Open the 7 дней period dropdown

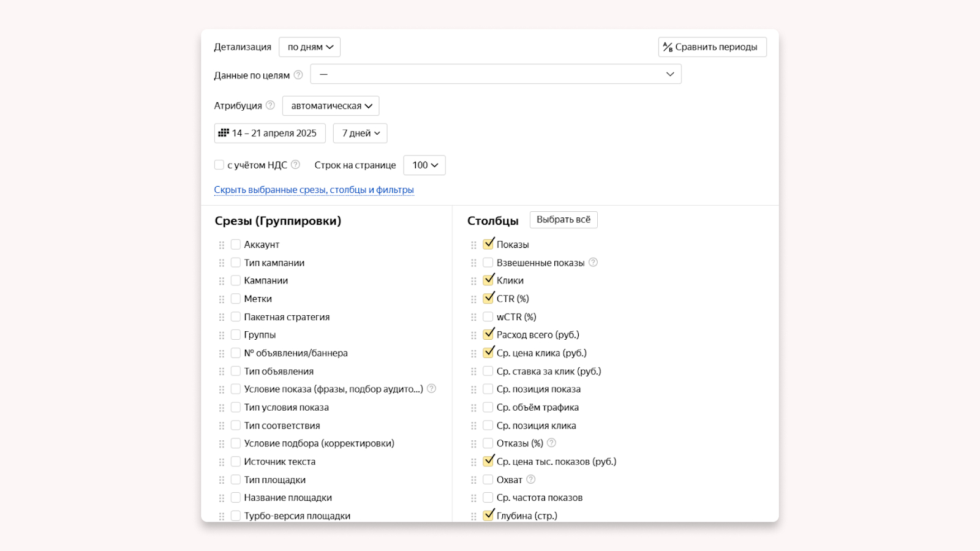[x=360, y=133]
